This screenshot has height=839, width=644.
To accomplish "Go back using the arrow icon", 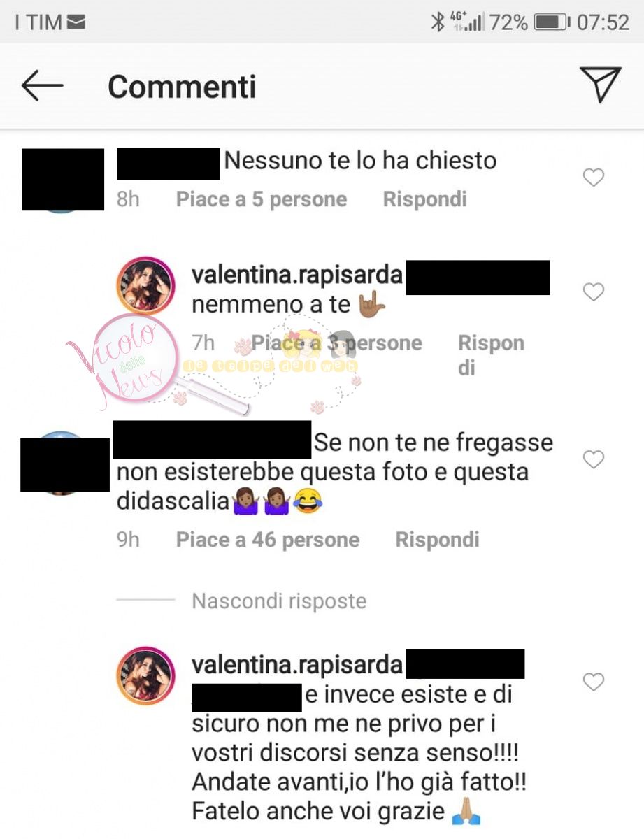I will tap(42, 86).
